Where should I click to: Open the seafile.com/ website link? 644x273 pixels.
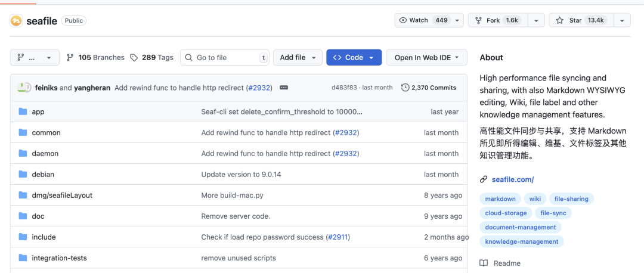[x=513, y=179]
